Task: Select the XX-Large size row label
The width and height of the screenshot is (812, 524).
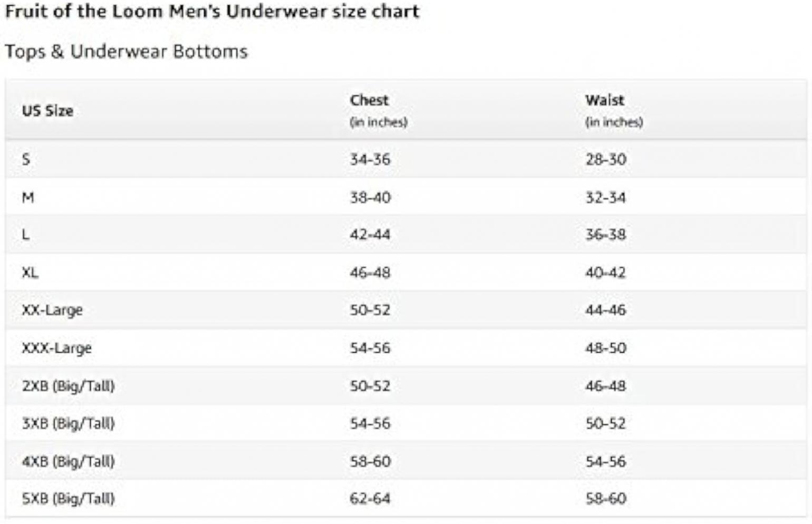Action: [x=52, y=310]
